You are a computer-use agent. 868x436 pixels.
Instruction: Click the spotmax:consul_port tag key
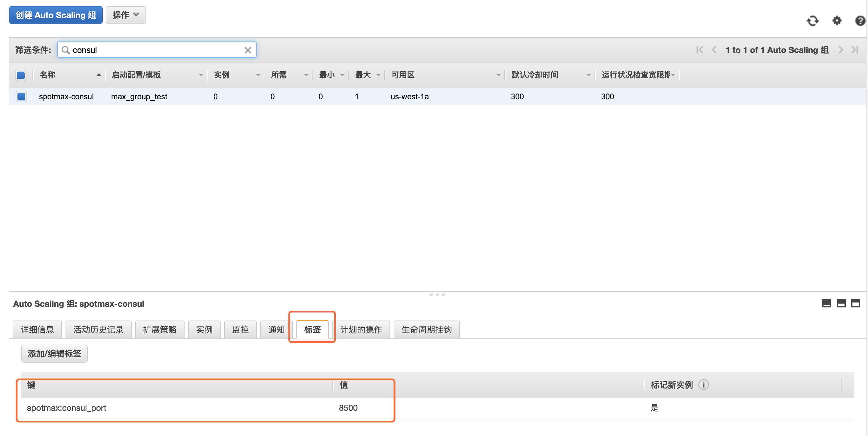click(67, 408)
